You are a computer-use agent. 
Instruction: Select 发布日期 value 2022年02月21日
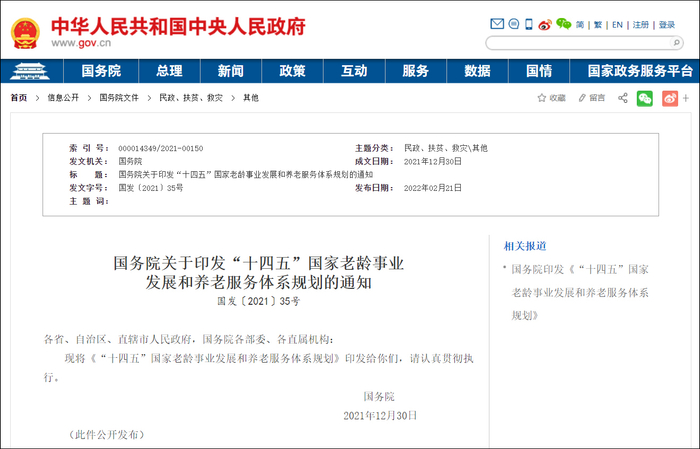pyautogui.click(x=433, y=188)
